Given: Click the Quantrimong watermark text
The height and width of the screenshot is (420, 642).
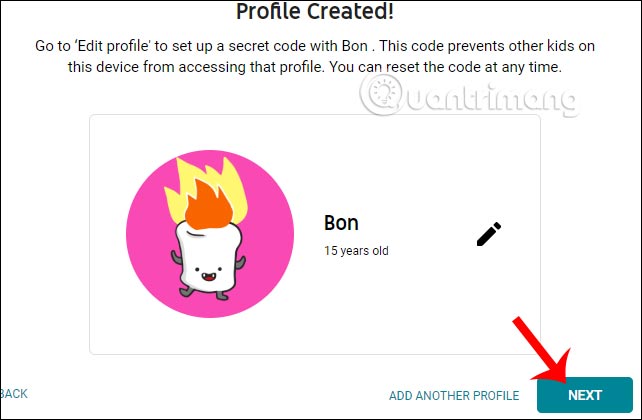Looking at the screenshot, I should 490,98.
